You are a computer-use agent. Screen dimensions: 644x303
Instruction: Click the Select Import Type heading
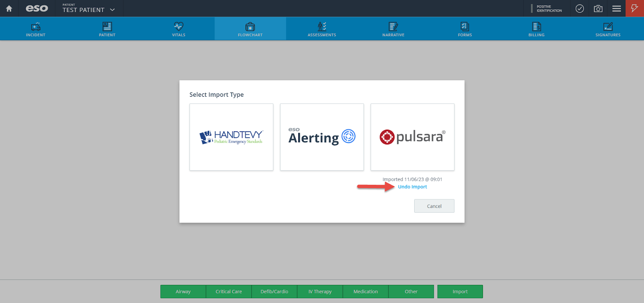tap(217, 95)
